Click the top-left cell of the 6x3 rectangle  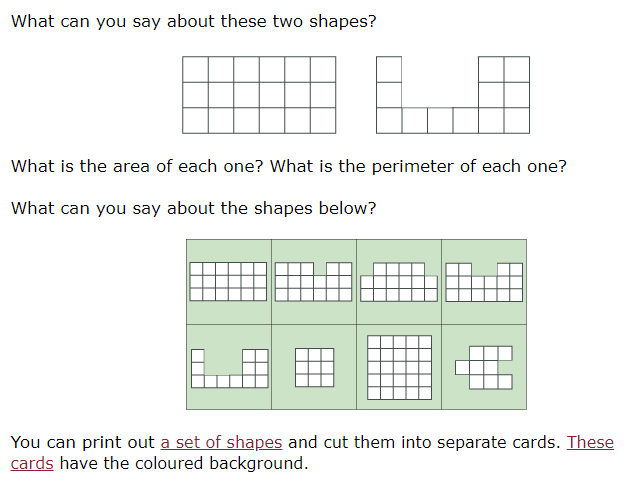click(x=195, y=69)
